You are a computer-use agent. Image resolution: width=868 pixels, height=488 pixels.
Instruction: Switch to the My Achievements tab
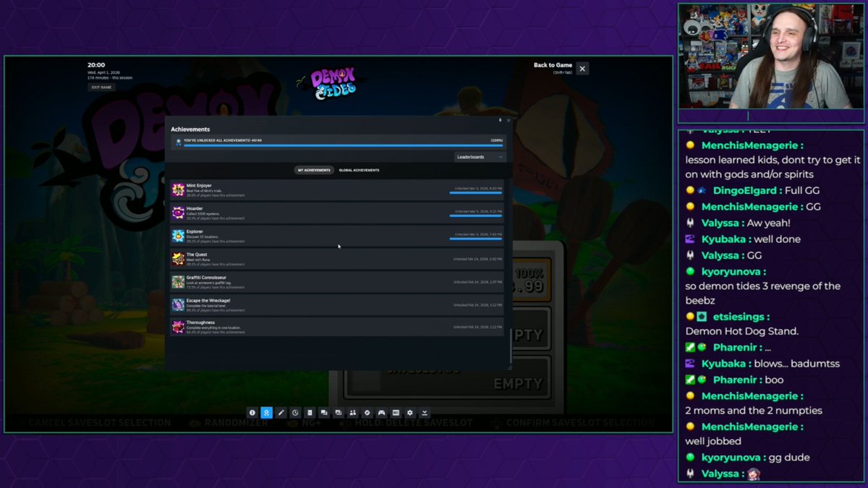tap(314, 170)
